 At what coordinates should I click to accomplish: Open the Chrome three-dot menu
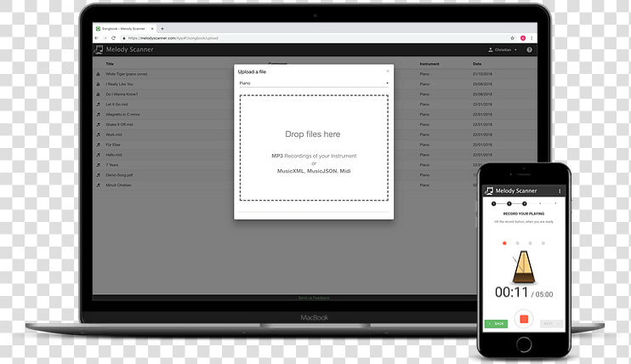(x=532, y=38)
